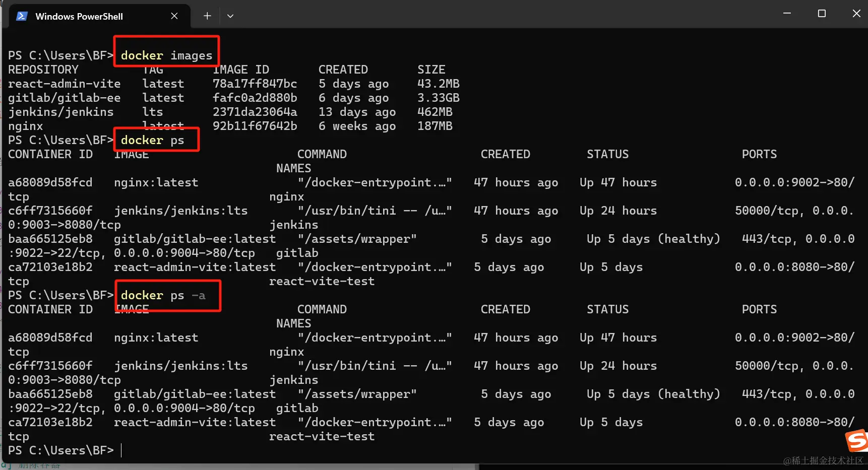The image size is (868, 470).
Task: Open a new terminal tab with plus
Action: coord(207,16)
